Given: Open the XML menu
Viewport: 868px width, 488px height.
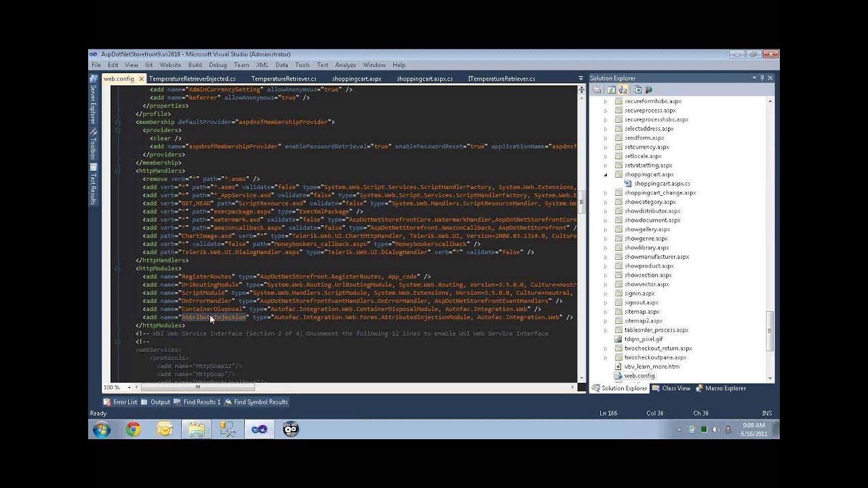Looking at the screenshot, I should (262, 65).
